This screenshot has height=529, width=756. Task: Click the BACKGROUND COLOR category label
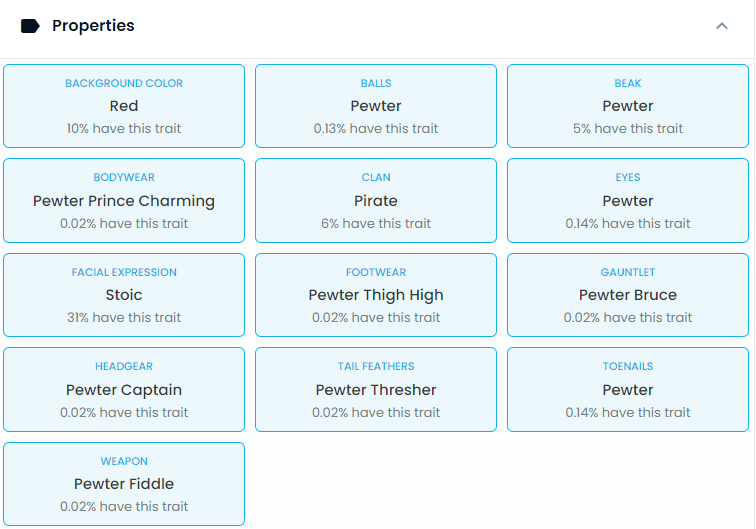coord(124,83)
